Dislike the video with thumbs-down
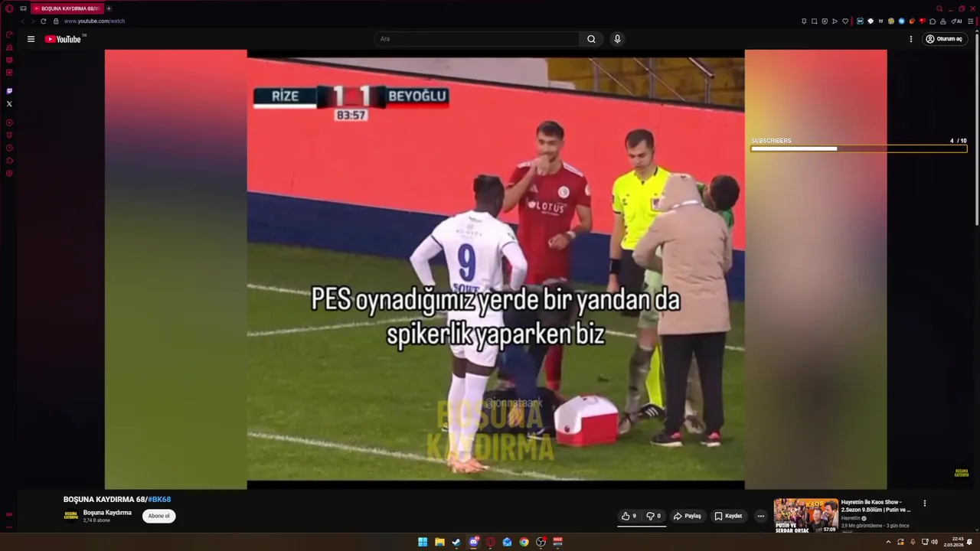This screenshot has width=980, height=551. (654, 516)
